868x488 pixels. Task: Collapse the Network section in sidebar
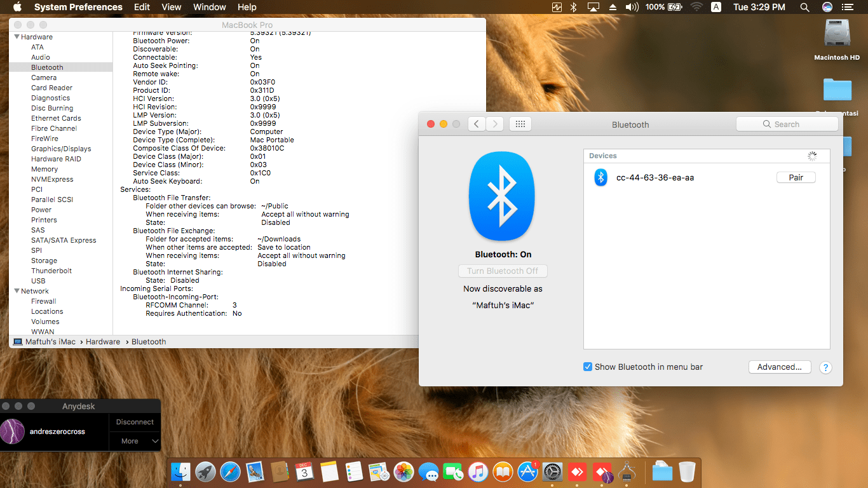tap(17, 291)
